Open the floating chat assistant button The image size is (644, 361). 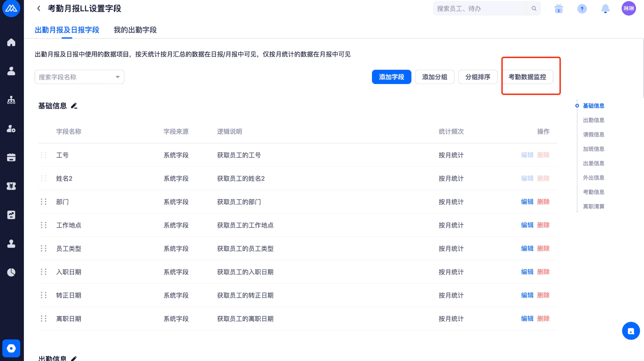(x=631, y=331)
